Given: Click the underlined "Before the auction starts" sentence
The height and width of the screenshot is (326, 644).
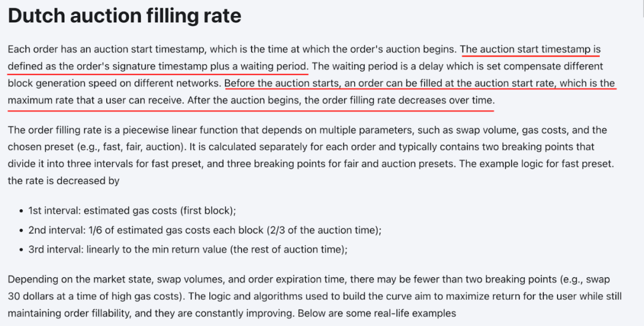Looking at the screenshot, I should pos(281,83).
